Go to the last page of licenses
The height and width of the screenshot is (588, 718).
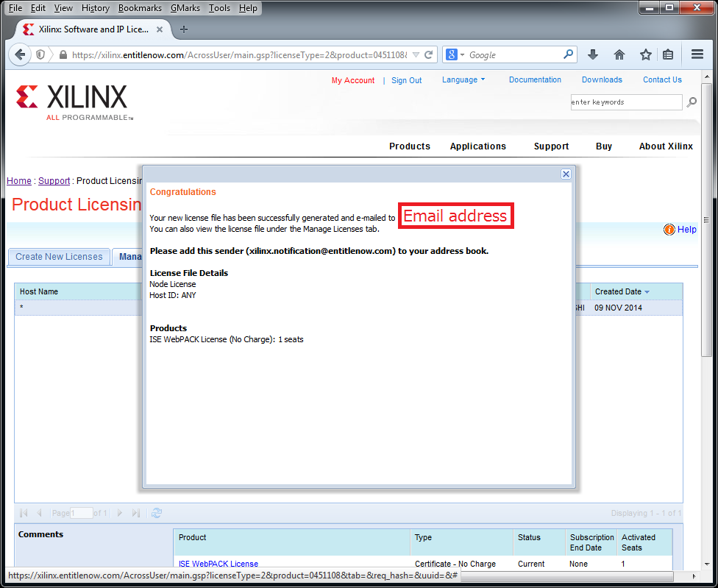(135, 513)
